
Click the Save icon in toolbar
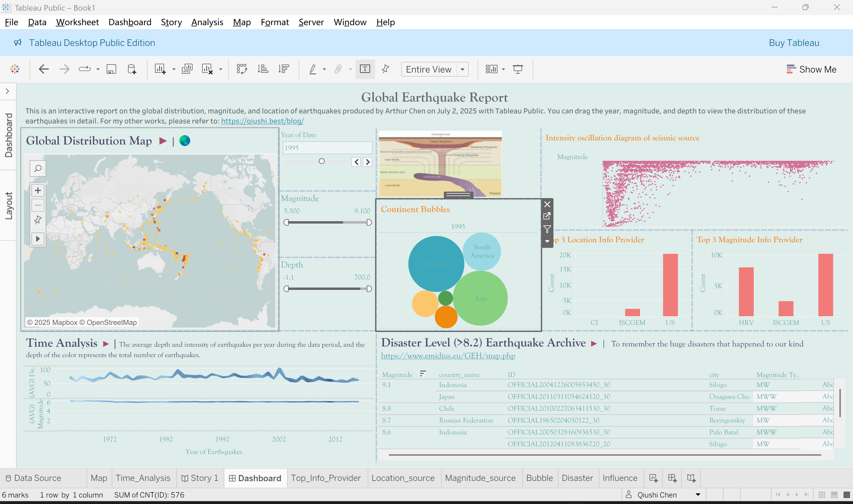click(111, 69)
